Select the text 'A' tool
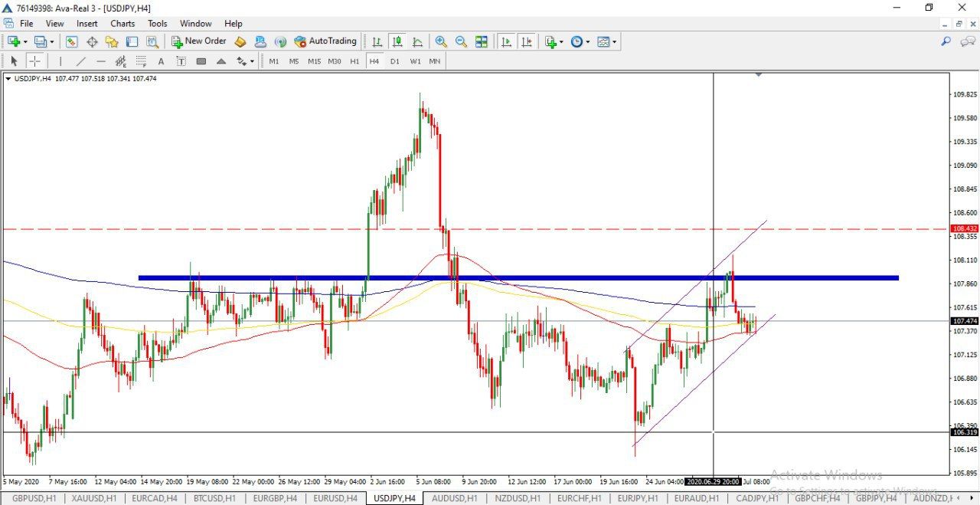The width and height of the screenshot is (980, 505). 161,61
